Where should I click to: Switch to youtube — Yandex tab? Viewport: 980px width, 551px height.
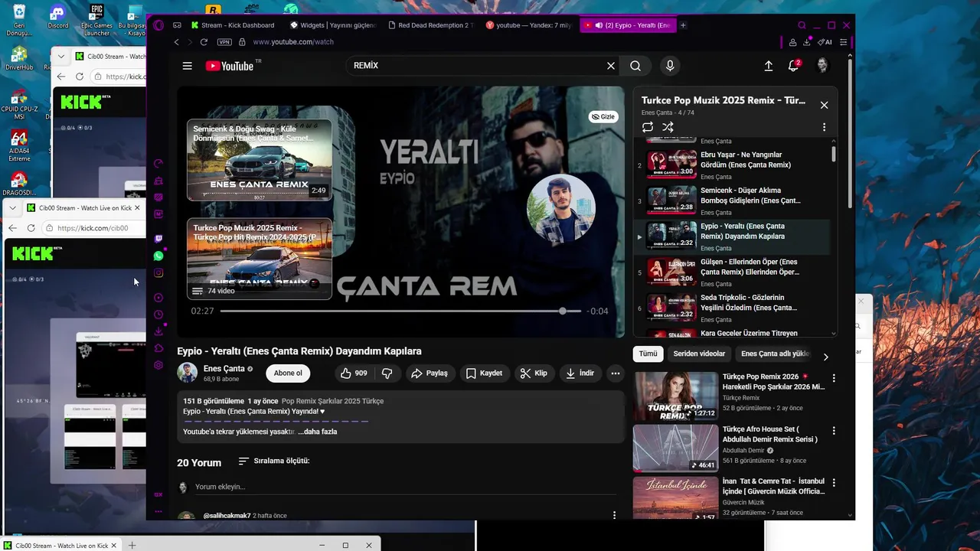click(x=529, y=25)
